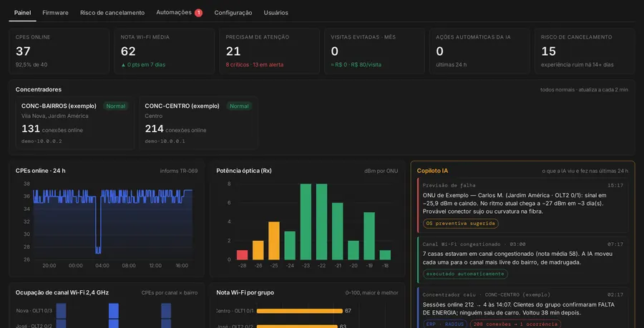Select the CPEs Online stat card
Image resolution: width=644 pixels, height=328 pixels.
[59, 51]
